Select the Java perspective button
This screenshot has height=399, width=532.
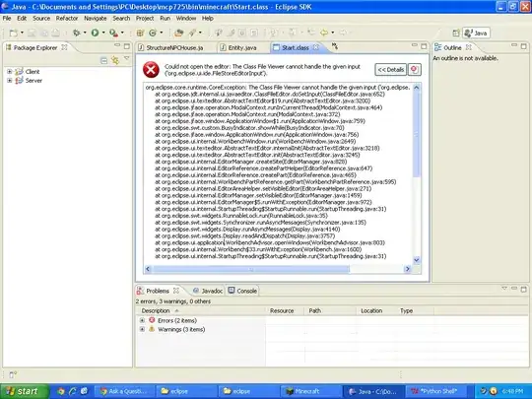pos(477,33)
